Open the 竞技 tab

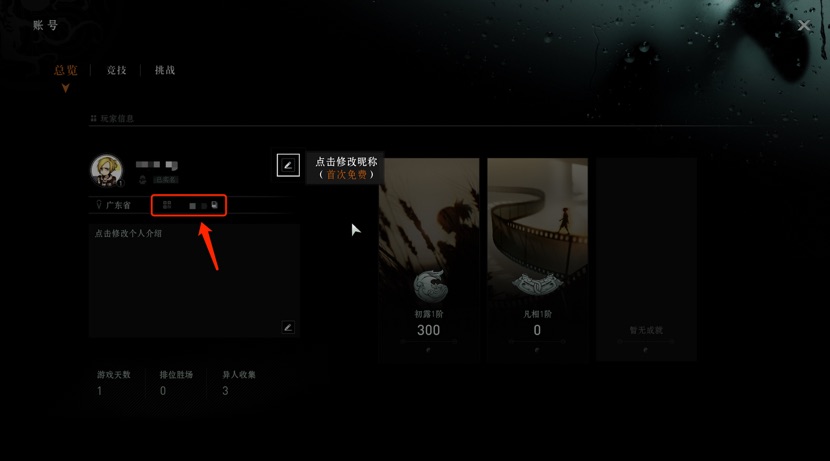pyautogui.click(x=116, y=70)
